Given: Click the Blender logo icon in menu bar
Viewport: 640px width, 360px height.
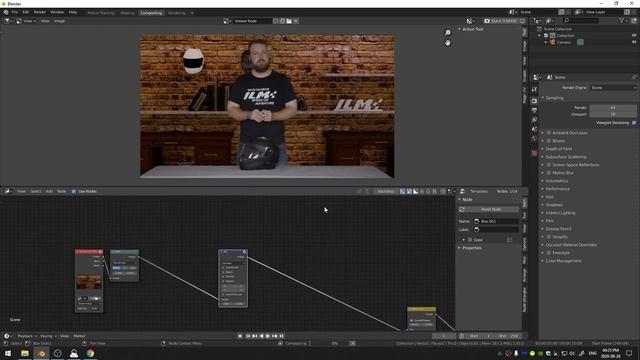Looking at the screenshot, I should [x=6, y=12].
